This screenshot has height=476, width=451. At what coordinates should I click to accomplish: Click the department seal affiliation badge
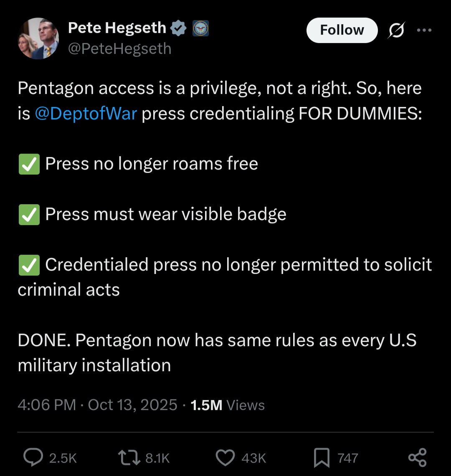point(200,28)
